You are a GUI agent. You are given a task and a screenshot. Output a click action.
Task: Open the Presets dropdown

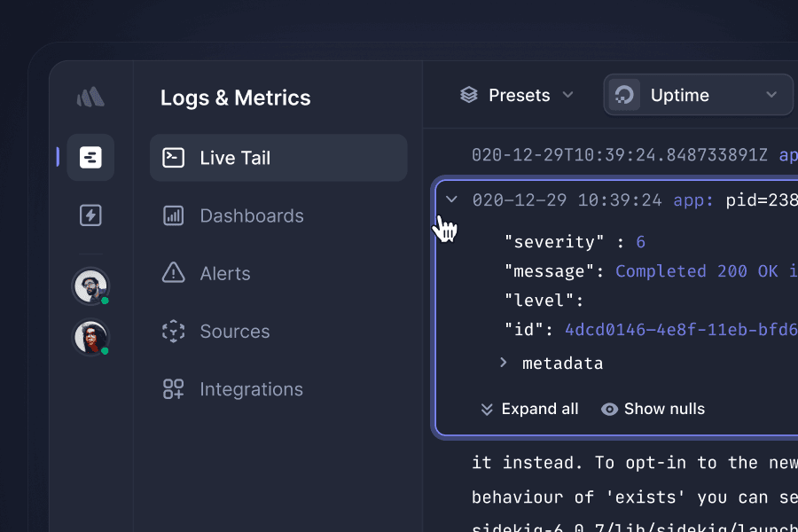[518, 95]
